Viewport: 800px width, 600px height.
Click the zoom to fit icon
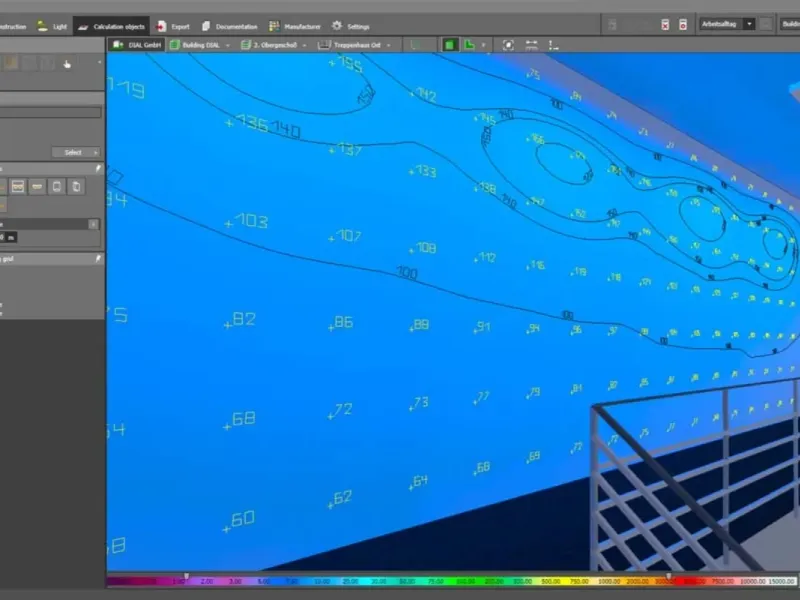point(508,45)
